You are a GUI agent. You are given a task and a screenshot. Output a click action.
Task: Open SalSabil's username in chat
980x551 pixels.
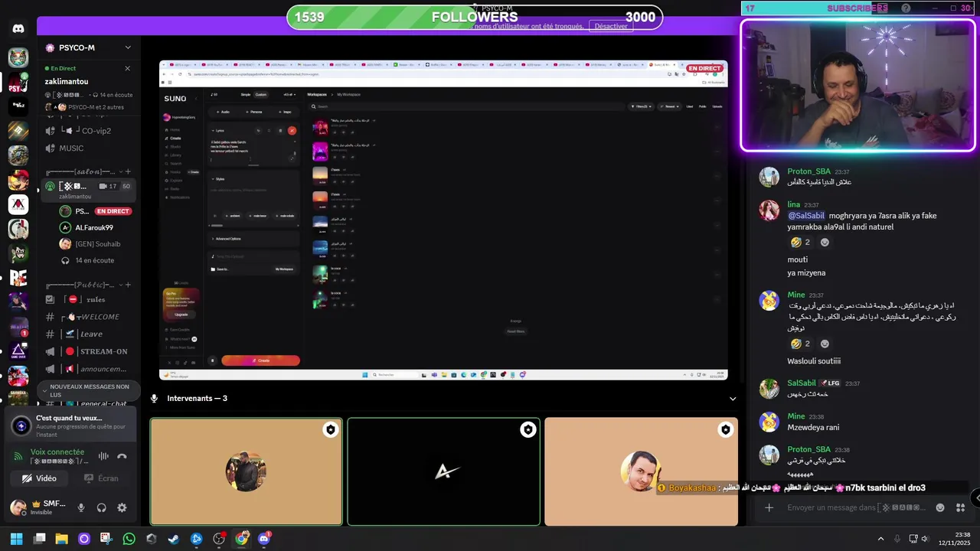pos(802,383)
